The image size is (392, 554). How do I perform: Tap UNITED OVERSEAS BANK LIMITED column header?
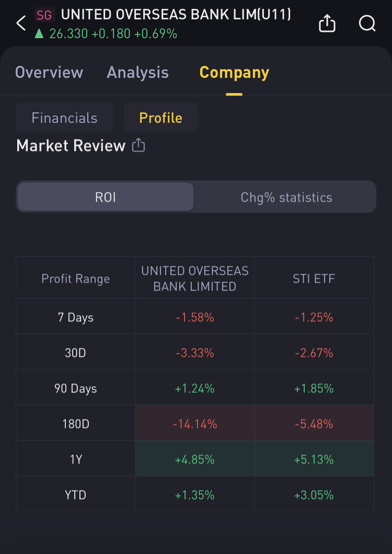point(194,278)
